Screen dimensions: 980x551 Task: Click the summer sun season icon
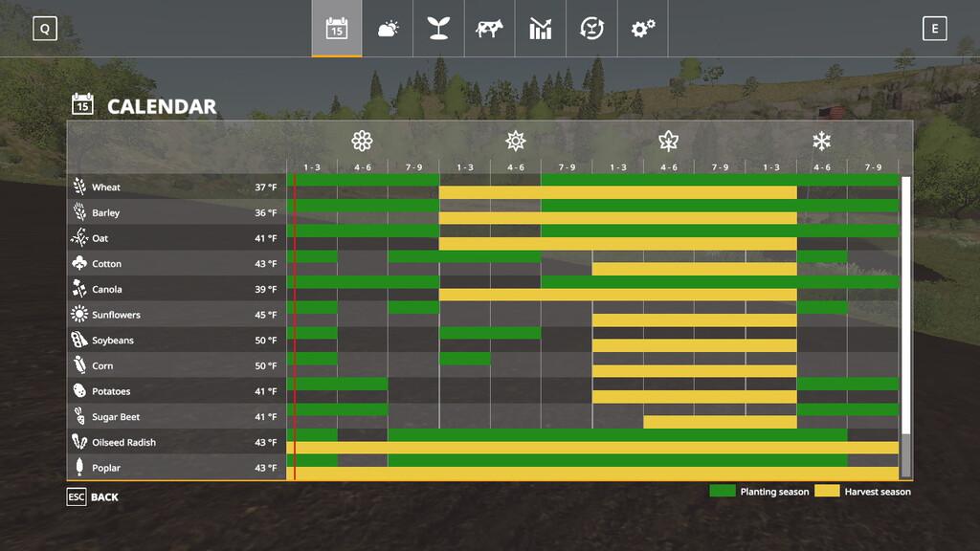(x=516, y=142)
